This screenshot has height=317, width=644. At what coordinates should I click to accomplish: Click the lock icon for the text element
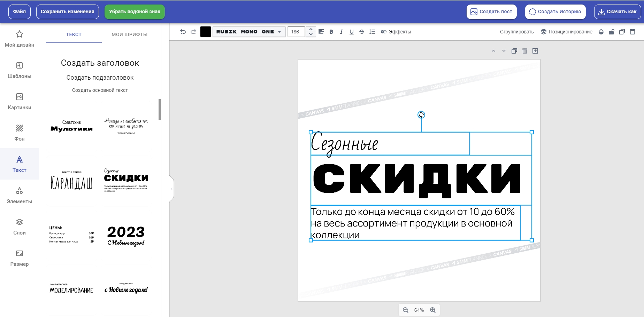611,32
